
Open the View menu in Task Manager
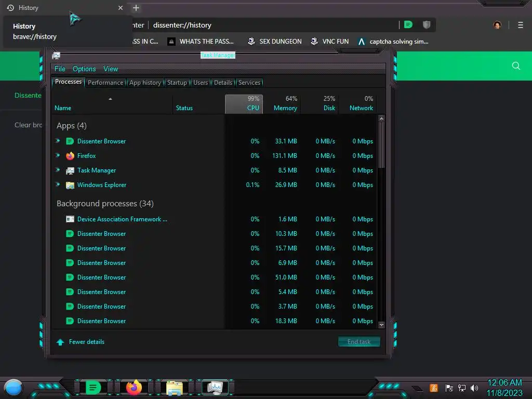(x=111, y=69)
